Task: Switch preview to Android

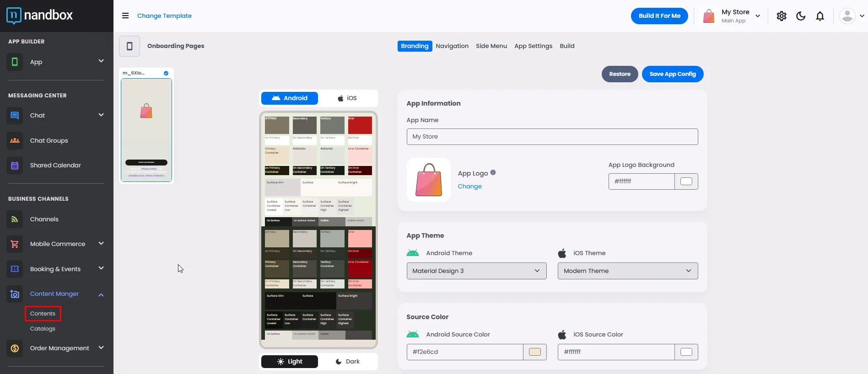Action: coord(290,98)
